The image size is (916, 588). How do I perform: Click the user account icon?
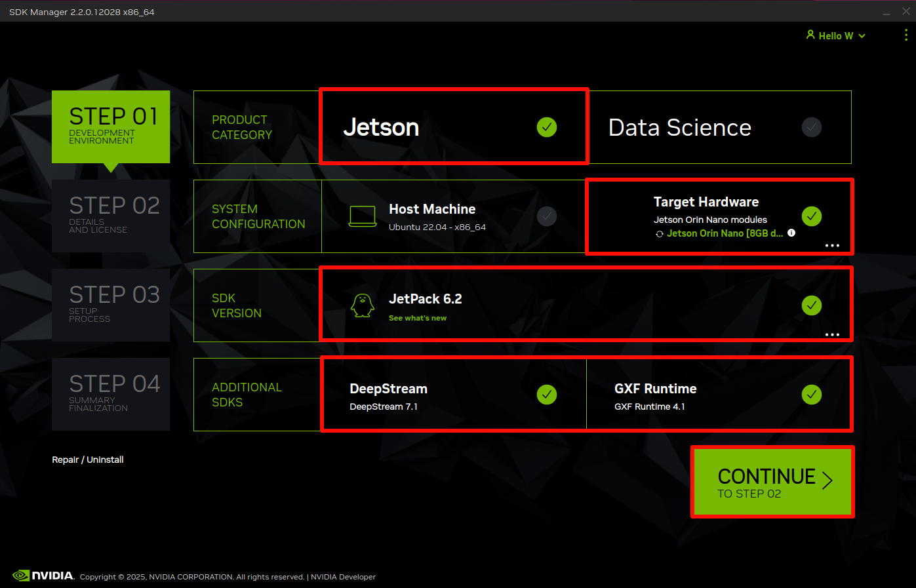[810, 35]
